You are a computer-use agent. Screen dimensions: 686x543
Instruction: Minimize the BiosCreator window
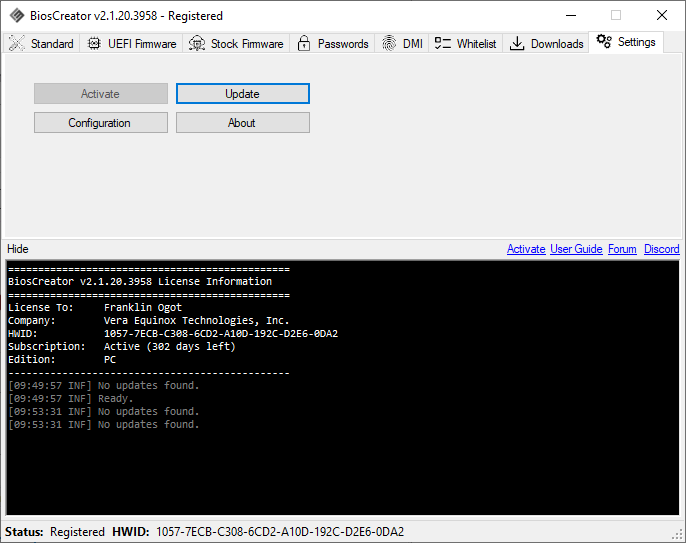click(571, 15)
